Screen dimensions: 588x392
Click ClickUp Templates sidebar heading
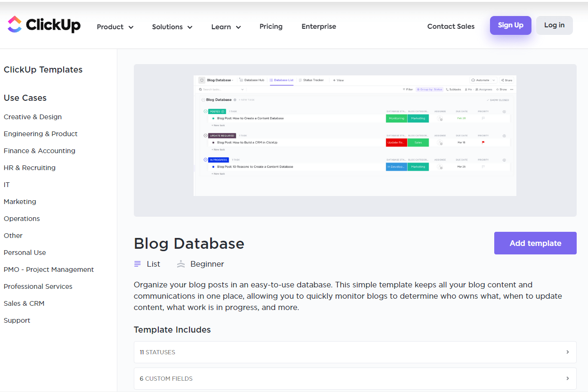pos(43,70)
